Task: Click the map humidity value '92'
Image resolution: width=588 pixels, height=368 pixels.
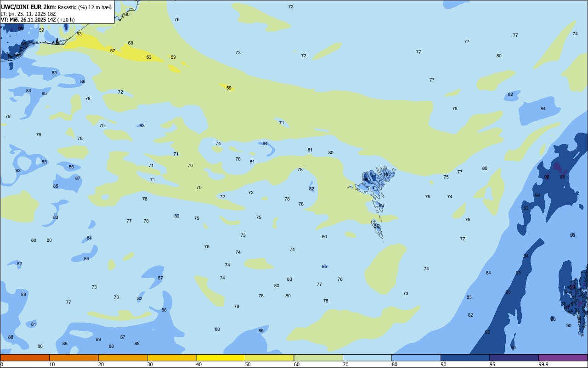Action: [x=487, y=332]
